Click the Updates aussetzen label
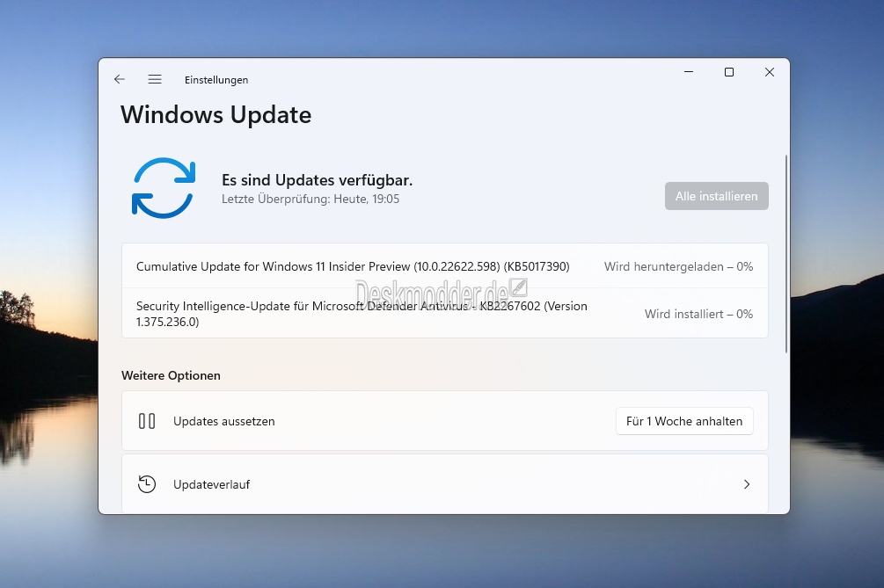Screen dimensions: 884x588 click(223, 421)
